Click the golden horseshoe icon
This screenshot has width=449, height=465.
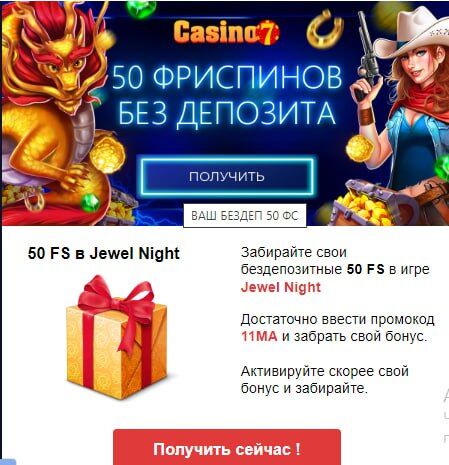[x=325, y=29]
